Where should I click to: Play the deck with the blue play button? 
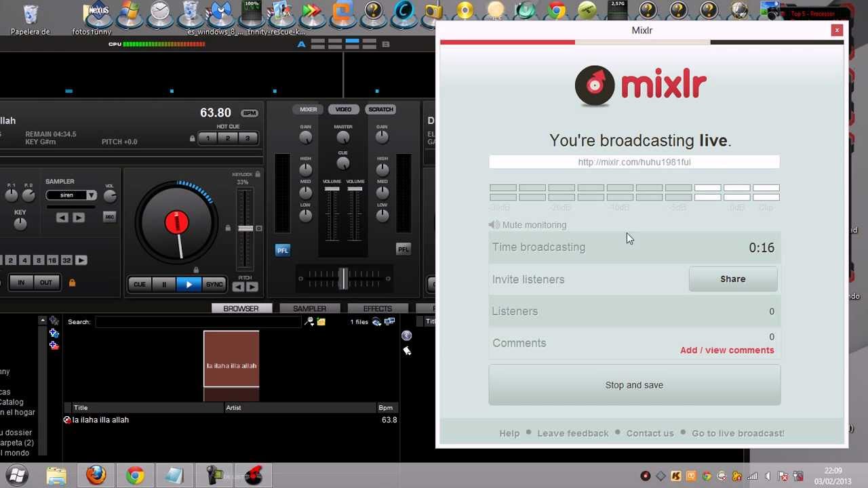coord(189,285)
